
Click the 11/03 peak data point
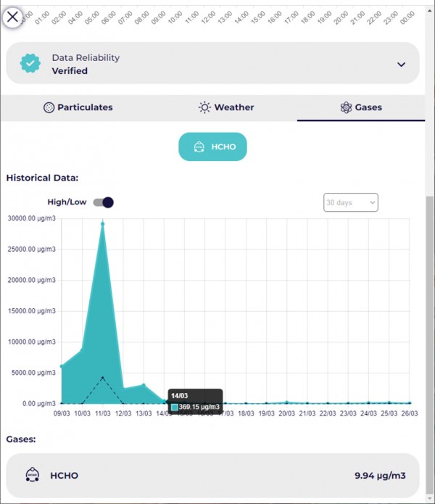point(103,223)
